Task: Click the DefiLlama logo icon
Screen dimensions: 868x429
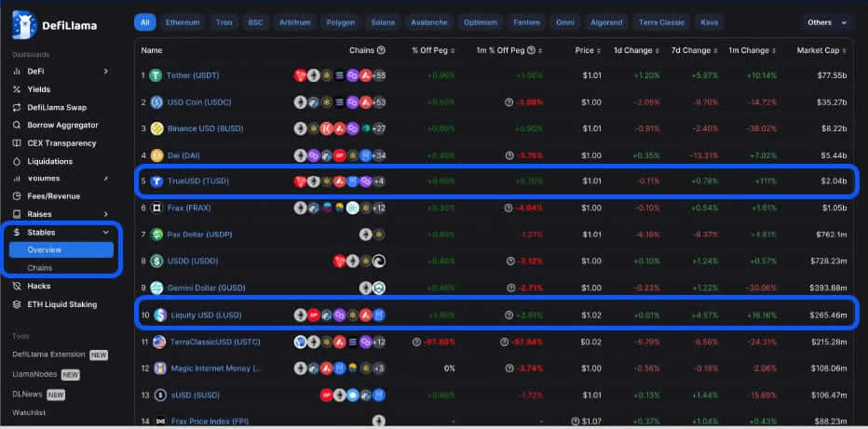Action: pyautogui.click(x=24, y=25)
